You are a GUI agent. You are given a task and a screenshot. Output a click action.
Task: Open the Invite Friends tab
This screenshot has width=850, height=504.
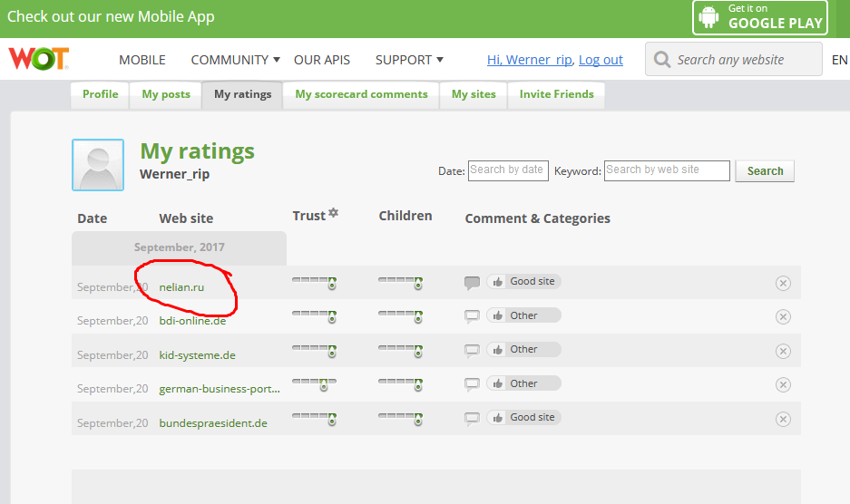pos(557,94)
